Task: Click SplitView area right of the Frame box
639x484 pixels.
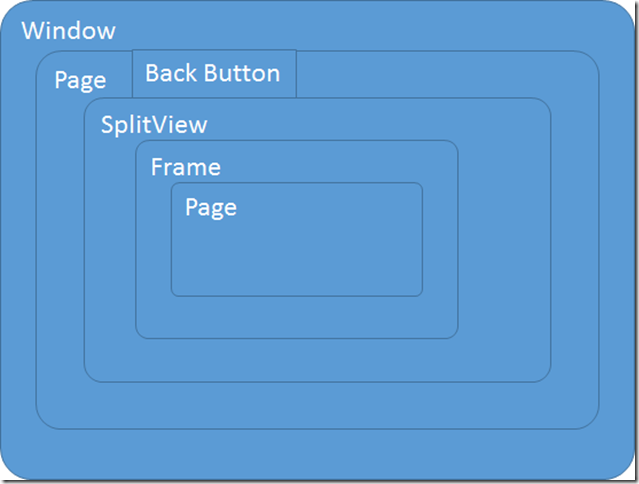Action: (505, 240)
